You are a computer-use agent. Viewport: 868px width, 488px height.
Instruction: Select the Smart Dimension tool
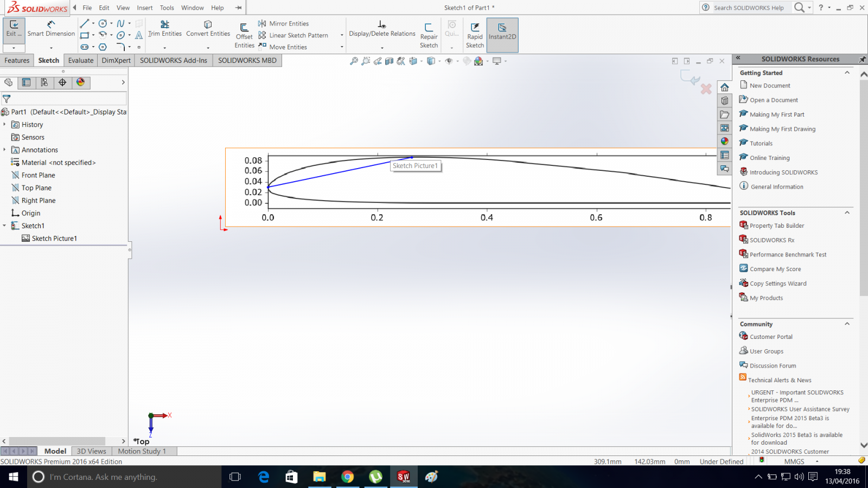(51, 28)
